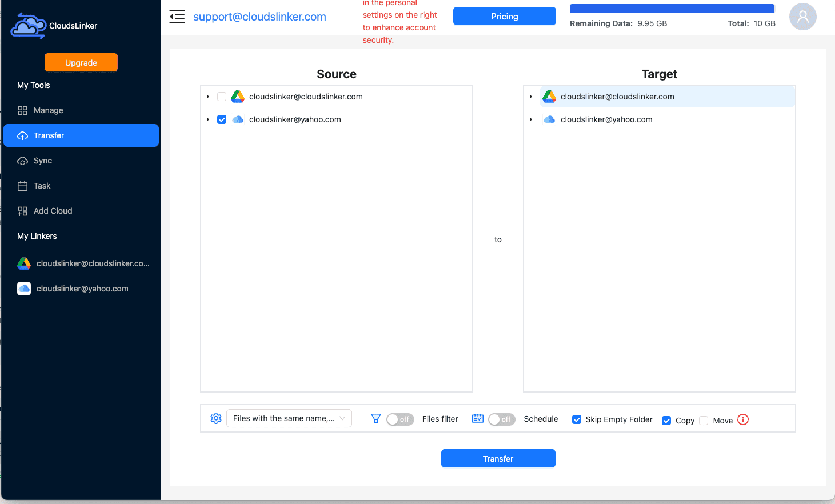Screen dimensions: 835x504
Task: Toggle the hamburger menu icon
Action: (177, 17)
